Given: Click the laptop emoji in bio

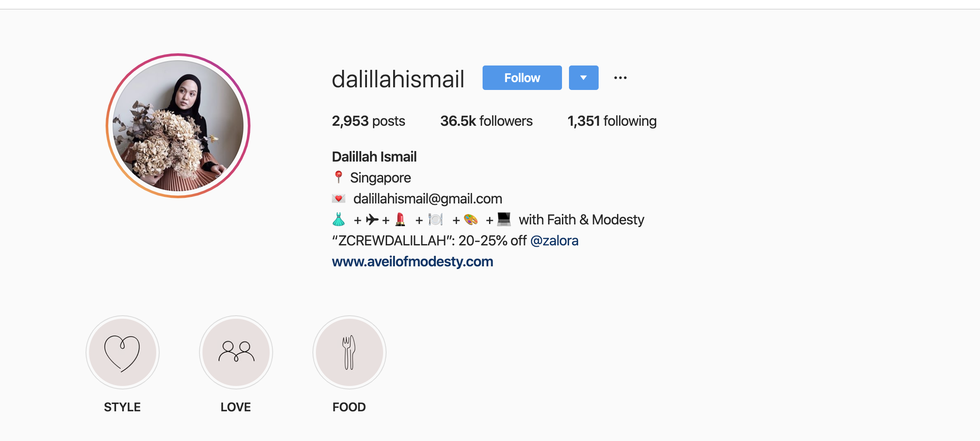Looking at the screenshot, I should click(504, 219).
